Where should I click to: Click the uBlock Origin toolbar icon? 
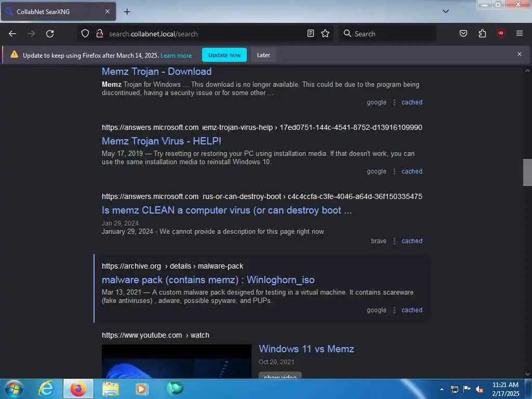point(501,33)
